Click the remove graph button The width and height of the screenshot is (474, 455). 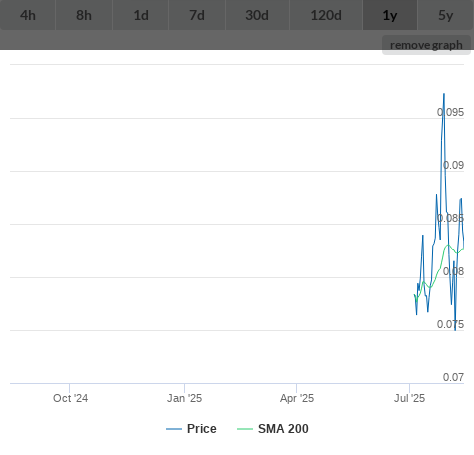coord(426,45)
